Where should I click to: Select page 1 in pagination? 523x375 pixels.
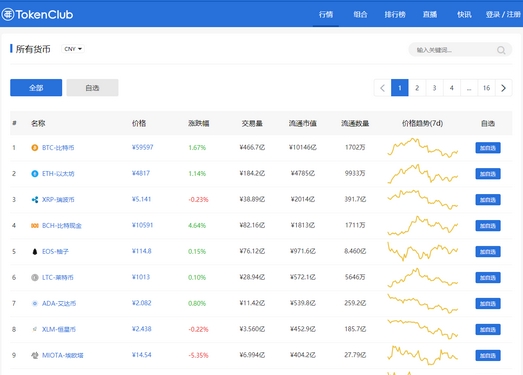pyautogui.click(x=400, y=88)
